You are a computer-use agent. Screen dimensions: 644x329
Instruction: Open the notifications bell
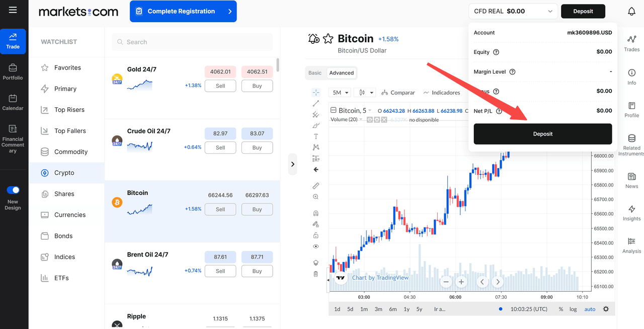[x=631, y=11]
